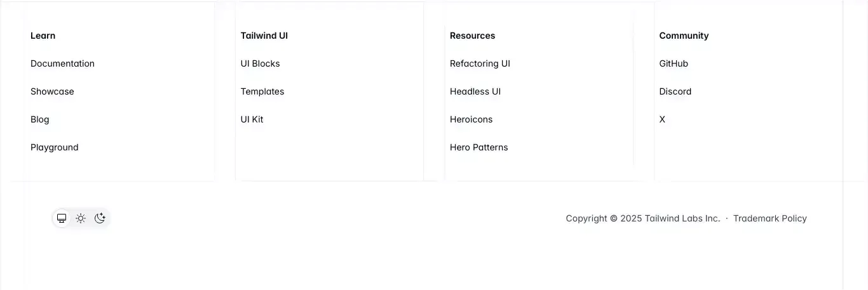The height and width of the screenshot is (290, 868).
Task: Join the Discord community link
Action: (x=675, y=91)
